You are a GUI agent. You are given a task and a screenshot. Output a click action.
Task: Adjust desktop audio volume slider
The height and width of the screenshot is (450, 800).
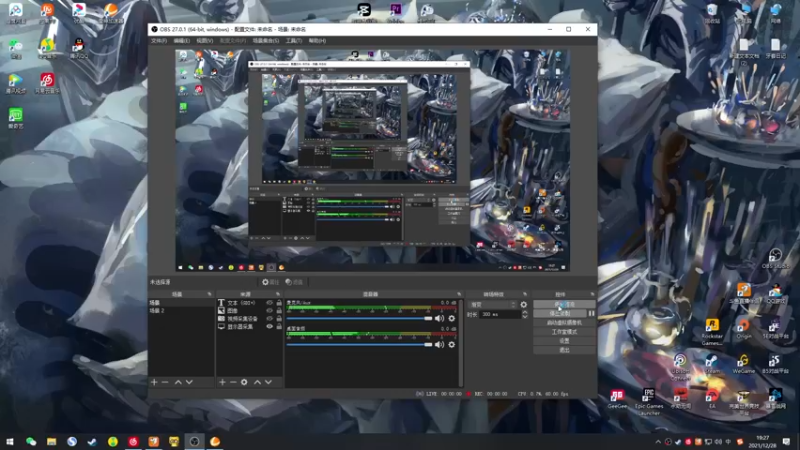[x=359, y=345]
